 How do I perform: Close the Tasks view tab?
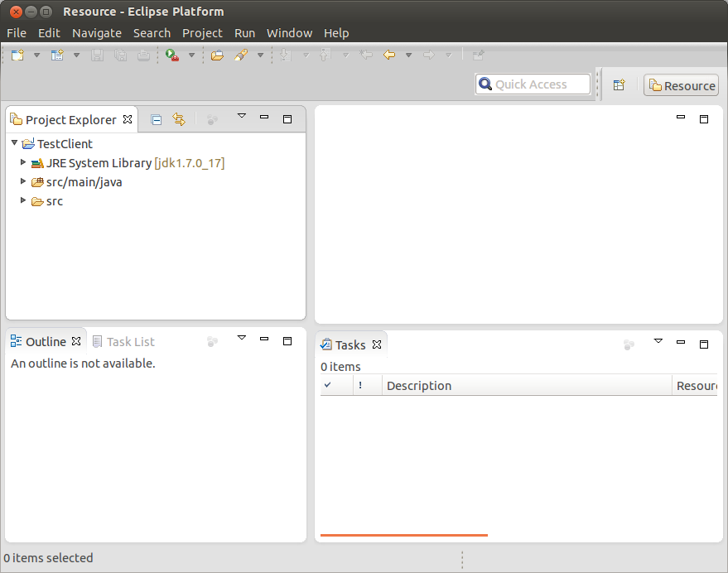(x=377, y=344)
